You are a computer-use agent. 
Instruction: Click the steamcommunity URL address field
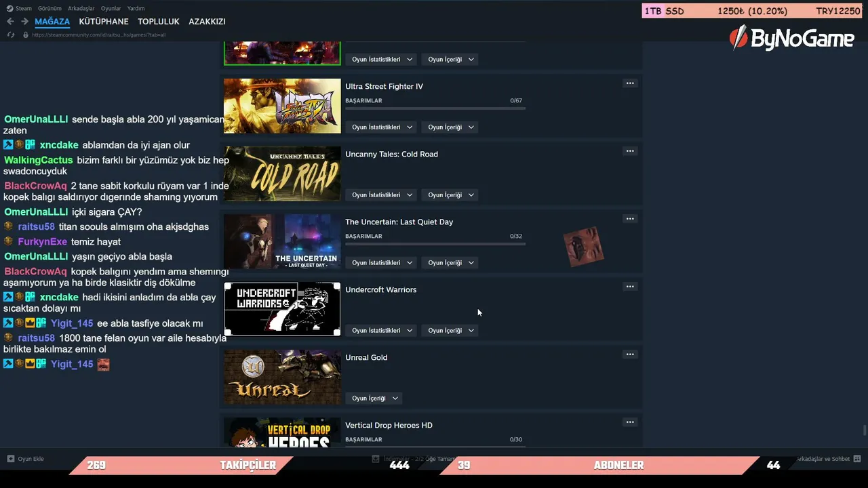(x=99, y=35)
